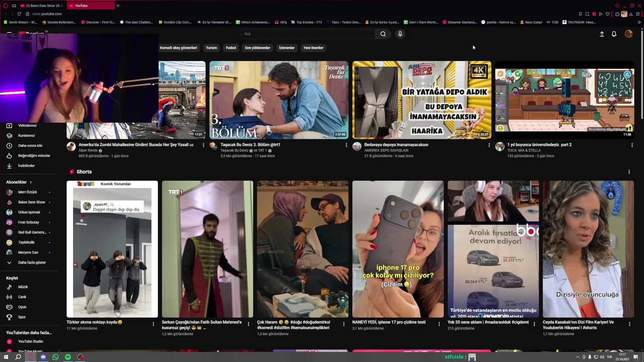Open the notifications bell

click(614, 34)
